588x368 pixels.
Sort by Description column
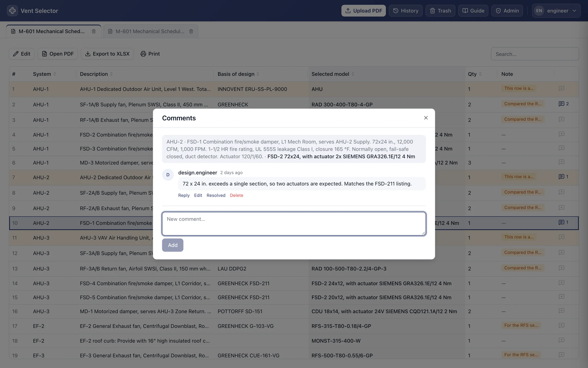tap(96, 74)
